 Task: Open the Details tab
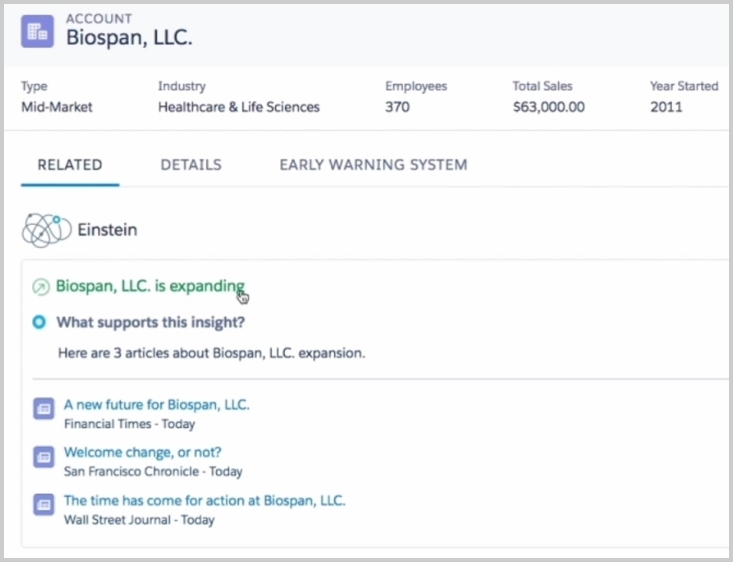coord(191,165)
